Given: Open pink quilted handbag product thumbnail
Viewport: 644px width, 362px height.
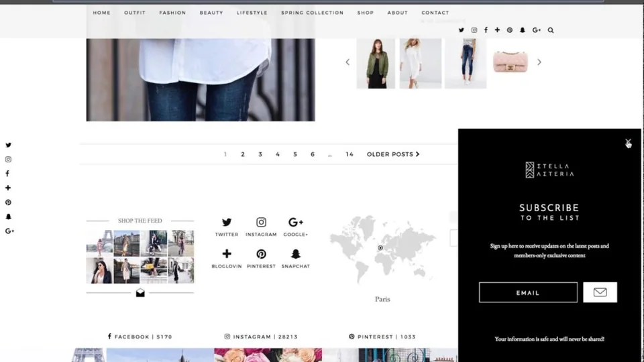Looking at the screenshot, I should pos(510,62).
